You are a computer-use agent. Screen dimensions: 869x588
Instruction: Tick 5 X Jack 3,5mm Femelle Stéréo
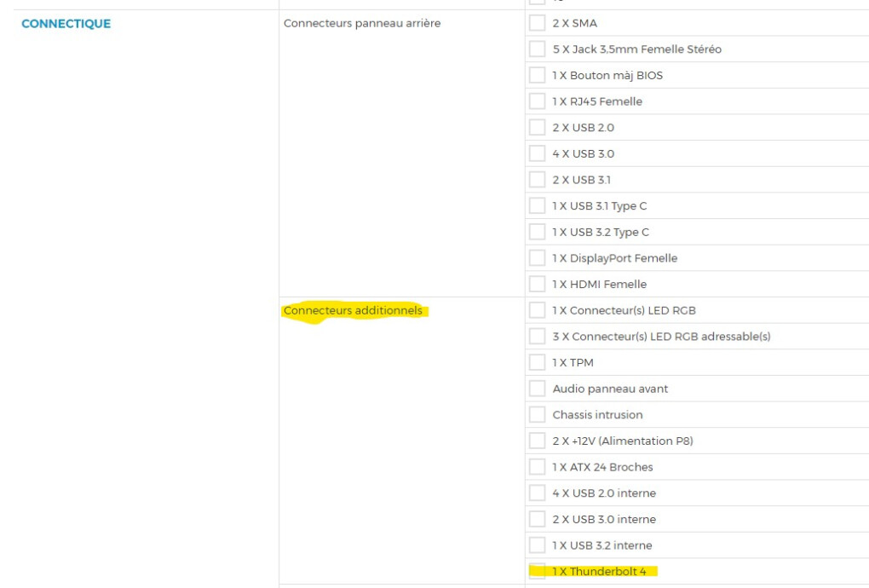tap(537, 49)
